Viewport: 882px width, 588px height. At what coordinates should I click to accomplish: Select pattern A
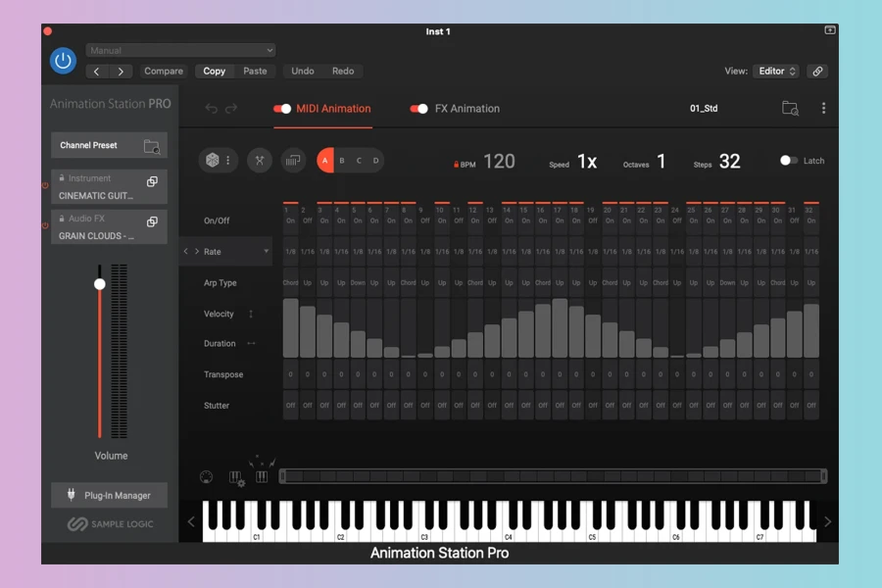(x=325, y=161)
